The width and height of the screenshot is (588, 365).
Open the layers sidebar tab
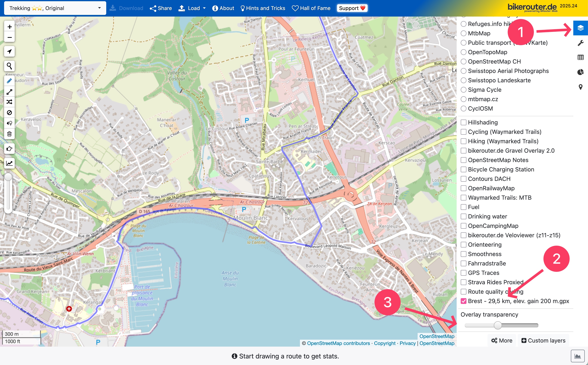(x=580, y=28)
